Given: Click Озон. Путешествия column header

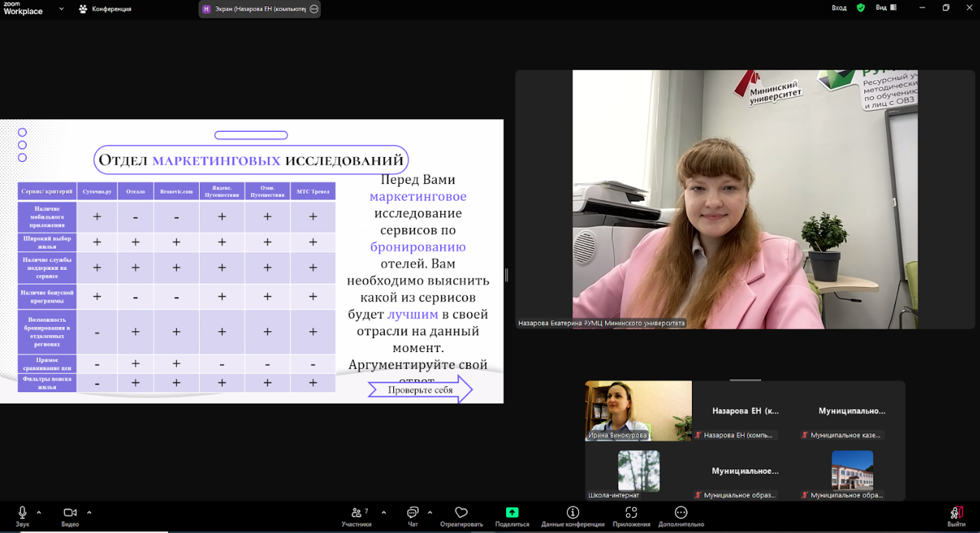Looking at the screenshot, I should tap(267, 191).
